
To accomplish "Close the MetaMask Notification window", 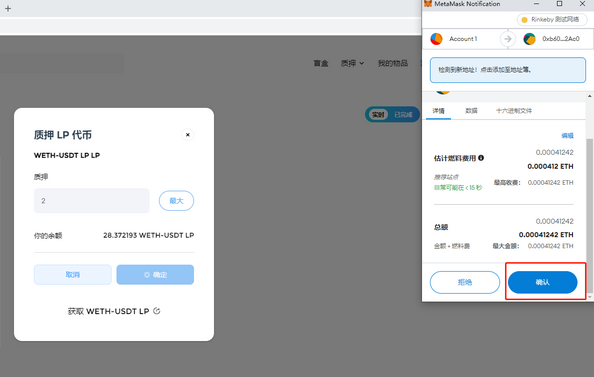I will click(x=582, y=4).
